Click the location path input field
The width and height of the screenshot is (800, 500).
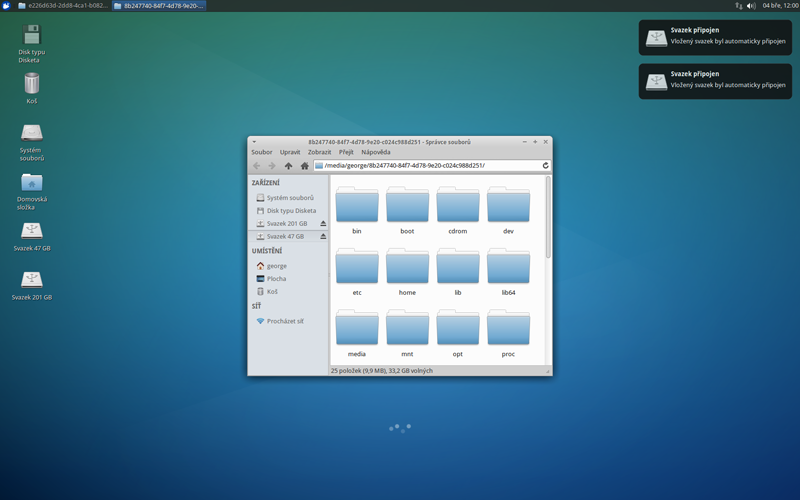pos(430,166)
